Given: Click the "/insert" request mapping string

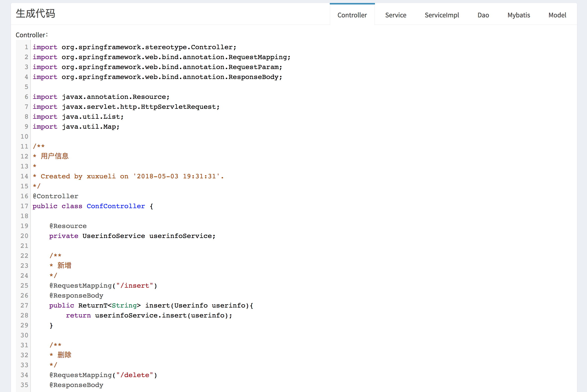Looking at the screenshot, I should [x=134, y=285].
